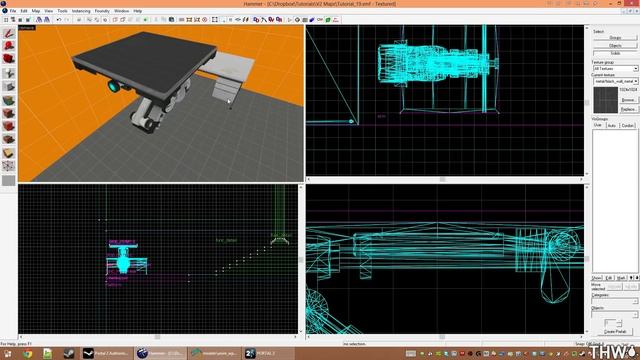
Task: Click the Hide selected objects icon
Action: 115,20
